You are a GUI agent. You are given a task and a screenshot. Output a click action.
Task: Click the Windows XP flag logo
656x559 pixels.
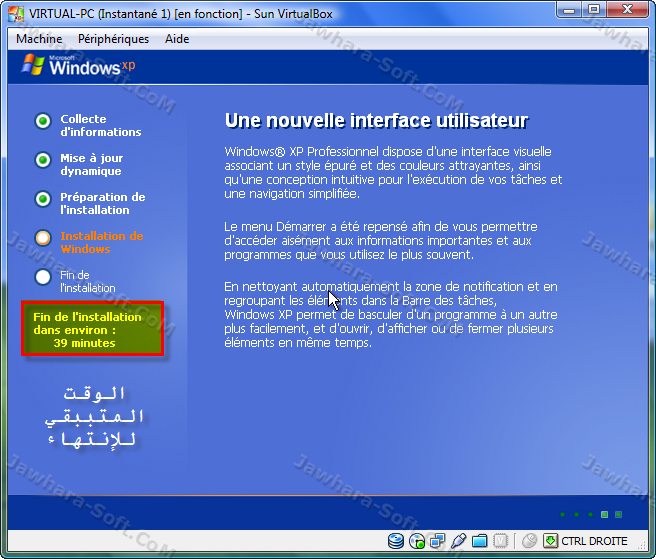[x=33, y=65]
